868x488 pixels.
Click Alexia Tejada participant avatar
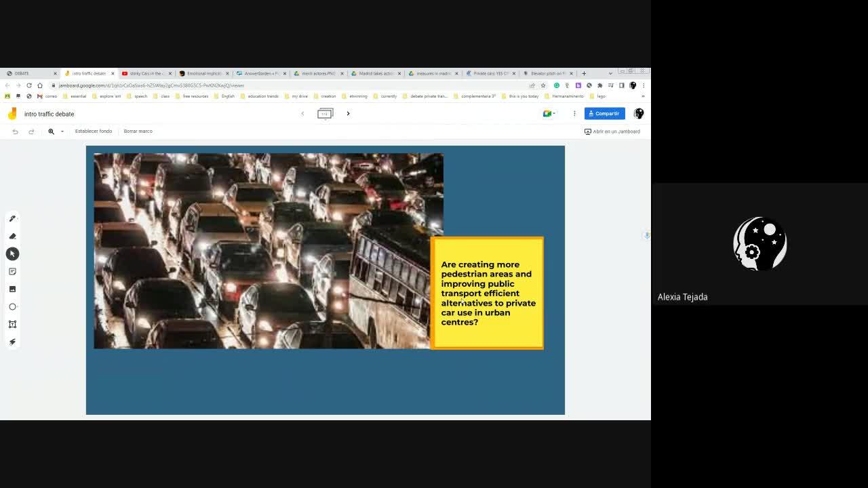coord(759,244)
